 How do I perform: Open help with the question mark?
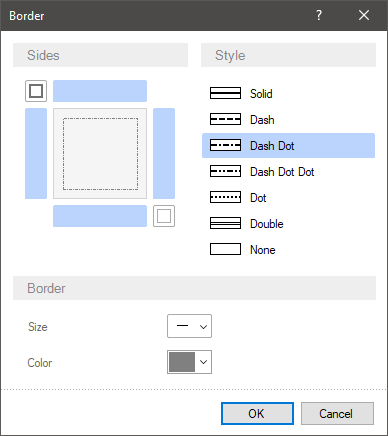[319, 15]
